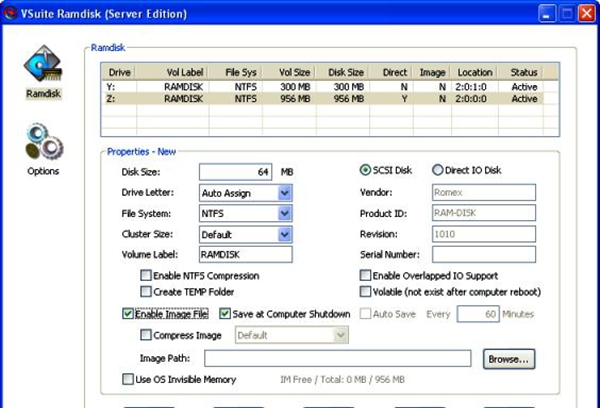The width and height of the screenshot is (600, 408).
Task: Click the Browse... button
Action: point(509,359)
